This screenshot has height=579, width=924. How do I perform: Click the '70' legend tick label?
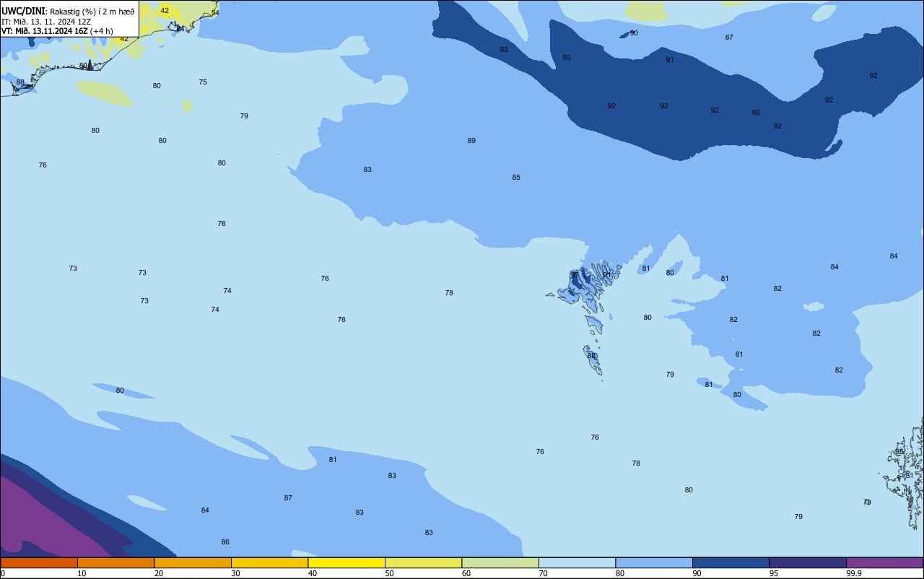(x=543, y=573)
